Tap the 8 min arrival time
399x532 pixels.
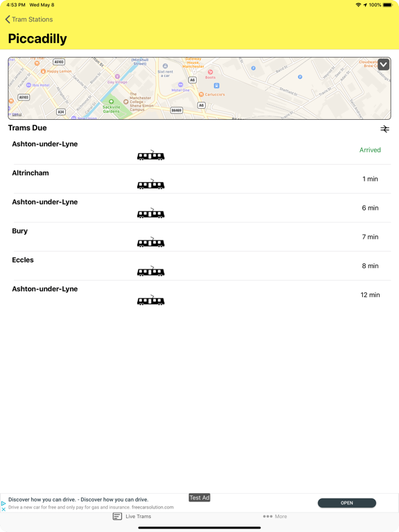click(x=370, y=266)
